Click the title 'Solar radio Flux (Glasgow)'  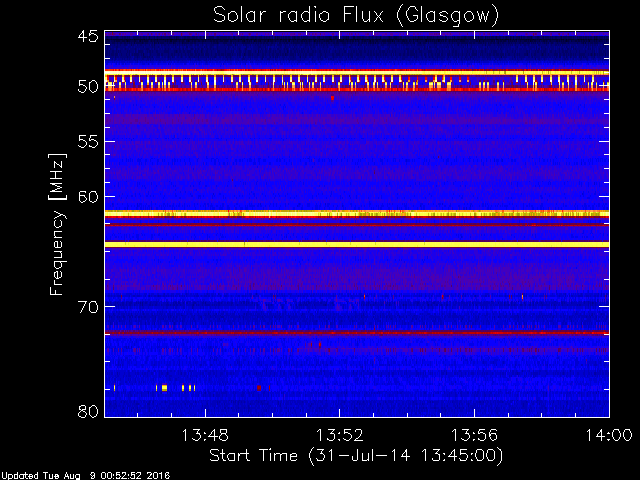click(x=356, y=16)
